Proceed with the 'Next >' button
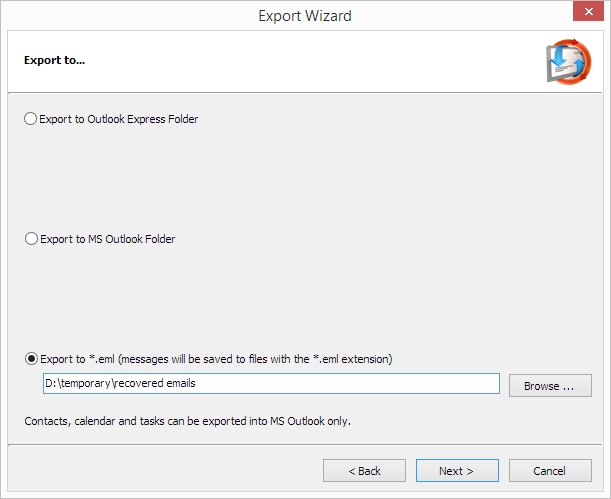This screenshot has width=611, height=499. [457, 471]
